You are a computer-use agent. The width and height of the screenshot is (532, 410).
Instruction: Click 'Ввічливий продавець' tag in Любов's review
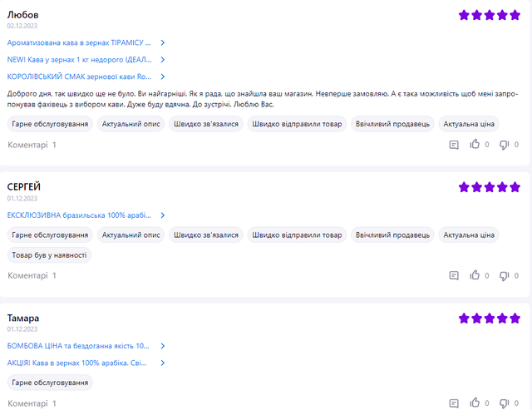coord(392,124)
